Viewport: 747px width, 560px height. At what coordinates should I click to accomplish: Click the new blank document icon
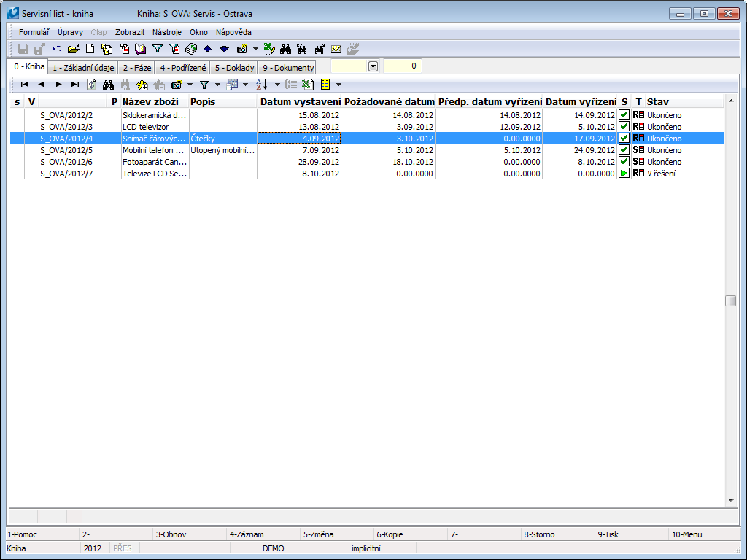pos(90,49)
